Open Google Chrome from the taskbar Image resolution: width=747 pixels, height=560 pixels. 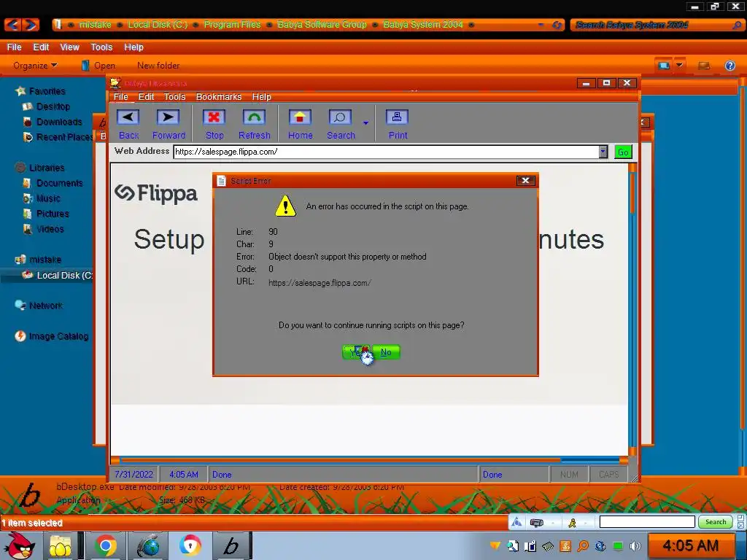105,545
